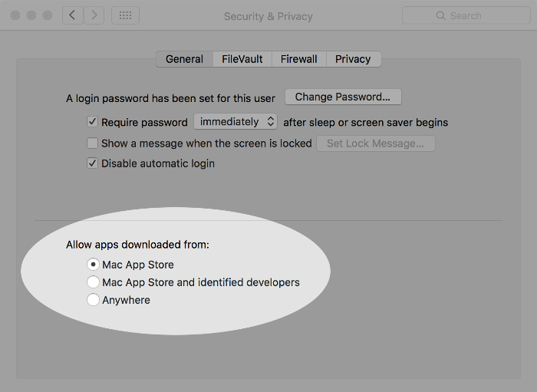The width and height of the screenshot is (537, 392).
Task: Click the Set Lock Message button
Action: point(376,143)
